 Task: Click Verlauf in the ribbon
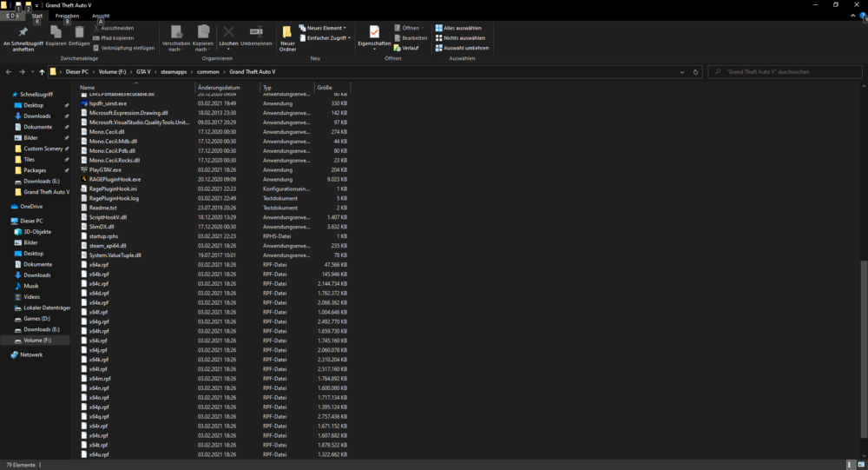[x=406, y=48]
